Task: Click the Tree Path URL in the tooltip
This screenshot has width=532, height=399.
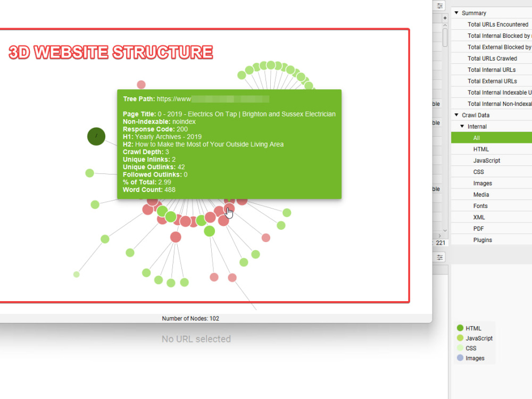Action: tap(213, 99)
